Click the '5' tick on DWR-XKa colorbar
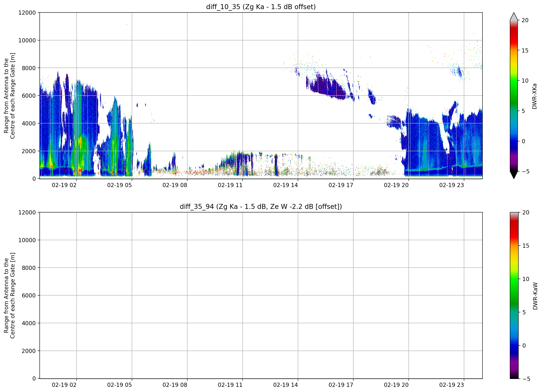Image resolution: width=542 pixels, height=392 pixels. coord(523,111)
